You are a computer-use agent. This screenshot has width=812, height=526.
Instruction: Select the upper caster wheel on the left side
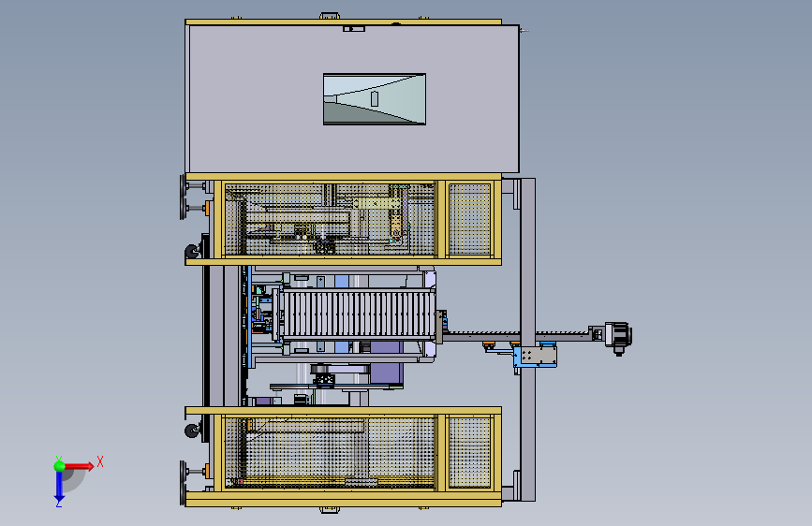click(x=192, y=252)
